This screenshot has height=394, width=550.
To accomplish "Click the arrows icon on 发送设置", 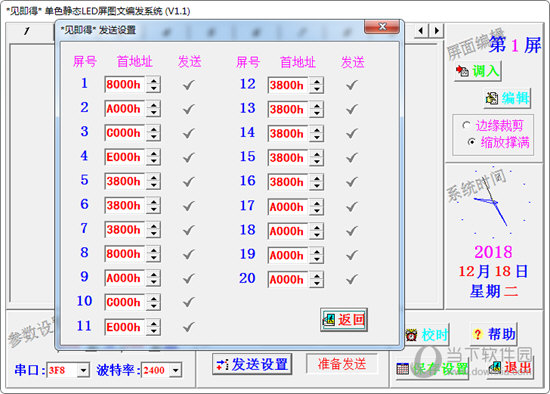I will pos(222,365).
